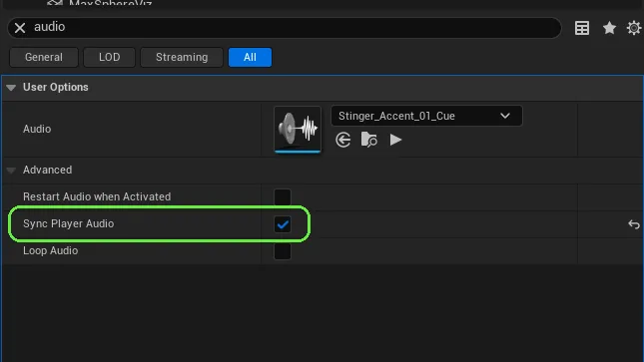644x362 pixels.
Task: Enable Restart Audio when Activated checkbox
Action: (x=283, y=197)
